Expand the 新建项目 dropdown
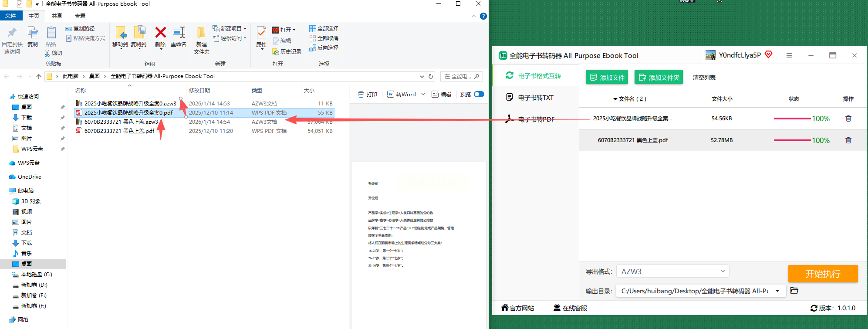868x329 pixels. pos(245,29)
